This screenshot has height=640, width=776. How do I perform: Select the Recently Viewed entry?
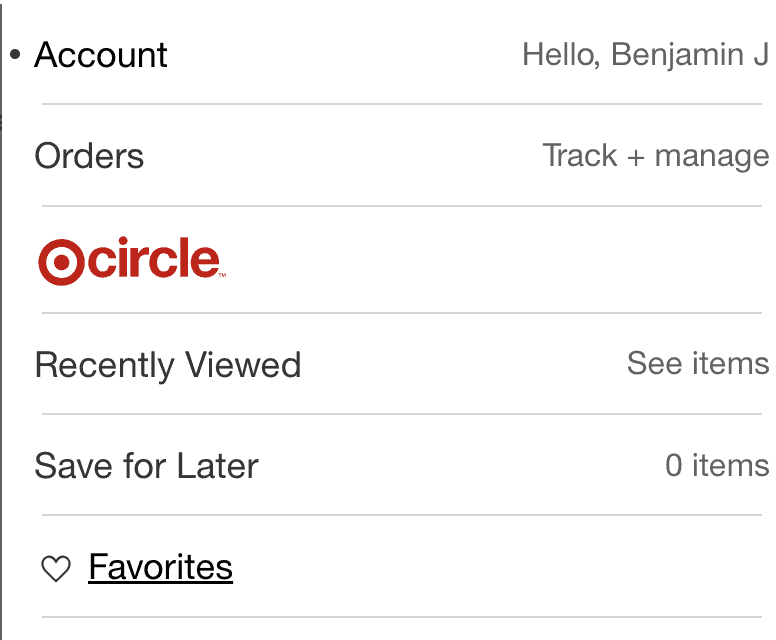coord(168,365)
